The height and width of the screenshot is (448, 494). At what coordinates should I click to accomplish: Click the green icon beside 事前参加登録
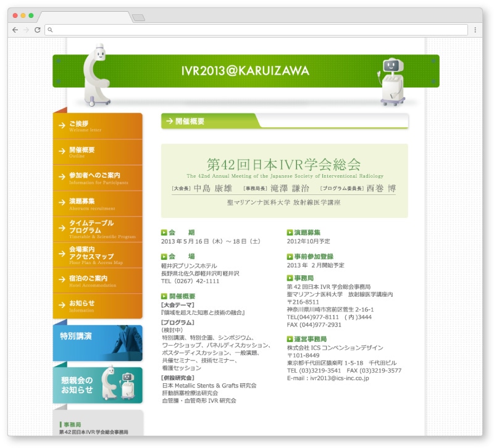(x=290, y=257)
